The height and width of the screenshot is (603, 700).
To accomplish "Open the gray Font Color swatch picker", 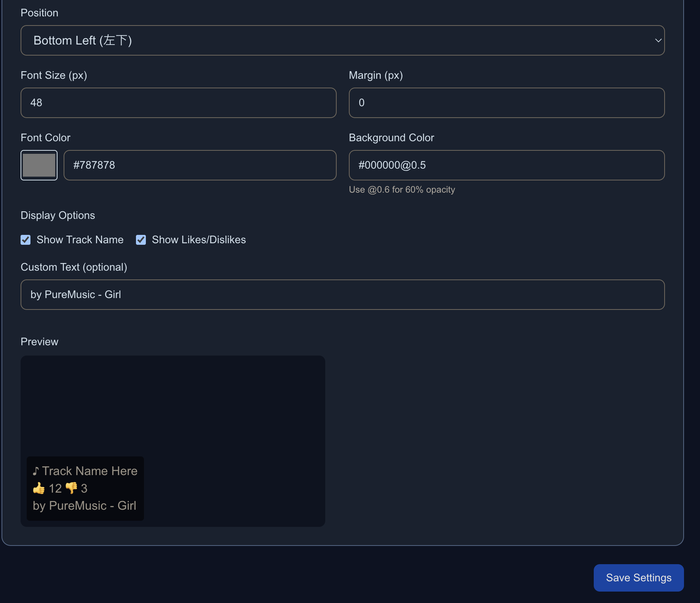I will [x=39, y=165].
